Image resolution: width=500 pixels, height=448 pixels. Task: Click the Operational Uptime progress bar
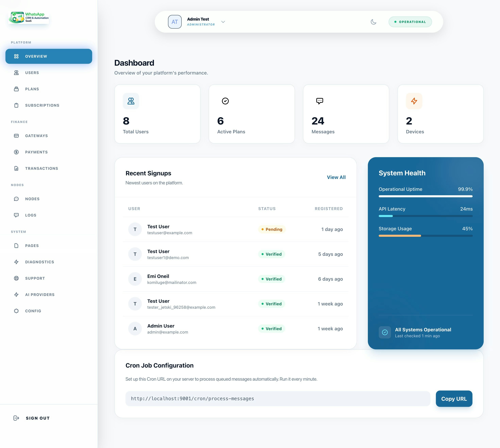425,196
